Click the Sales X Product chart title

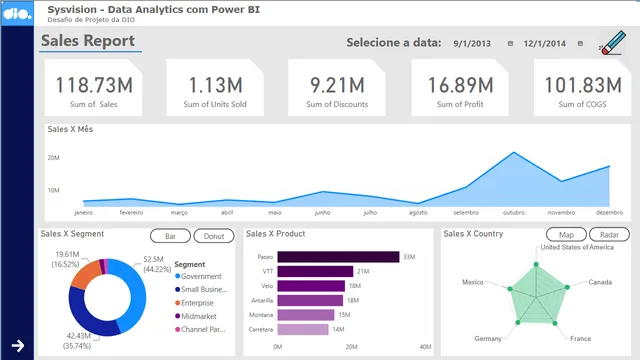[x=276, y=234]
